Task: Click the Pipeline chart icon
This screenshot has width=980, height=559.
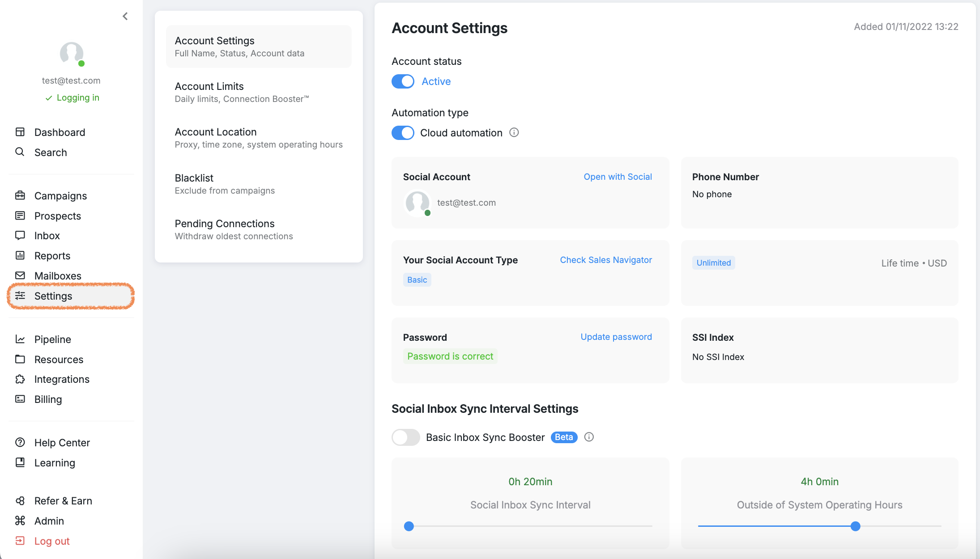Action: coord(20,339)
